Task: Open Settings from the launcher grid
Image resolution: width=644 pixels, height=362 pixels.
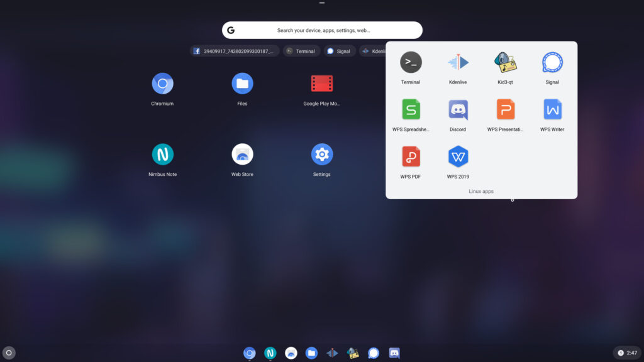Action: pos(321,155)
